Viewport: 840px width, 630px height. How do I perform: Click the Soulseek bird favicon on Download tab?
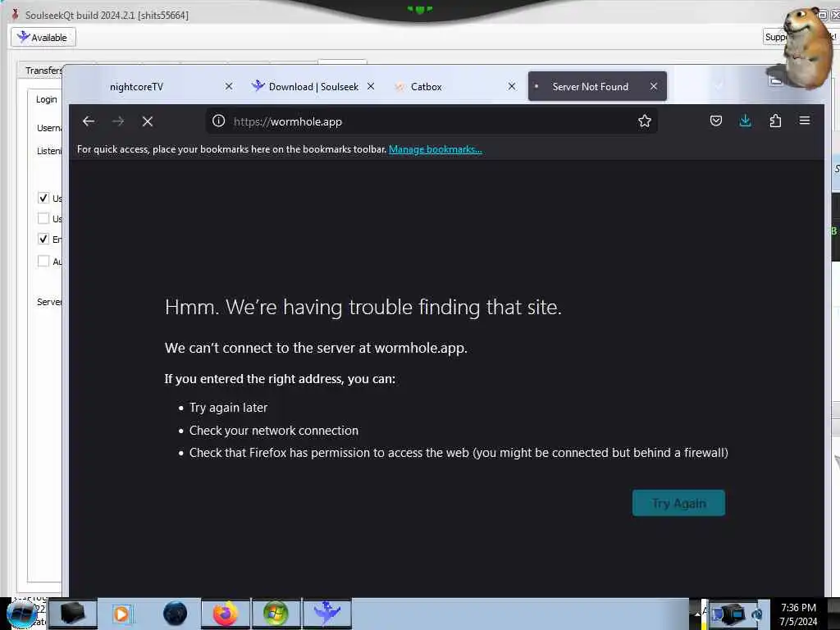tap(258, 85)
